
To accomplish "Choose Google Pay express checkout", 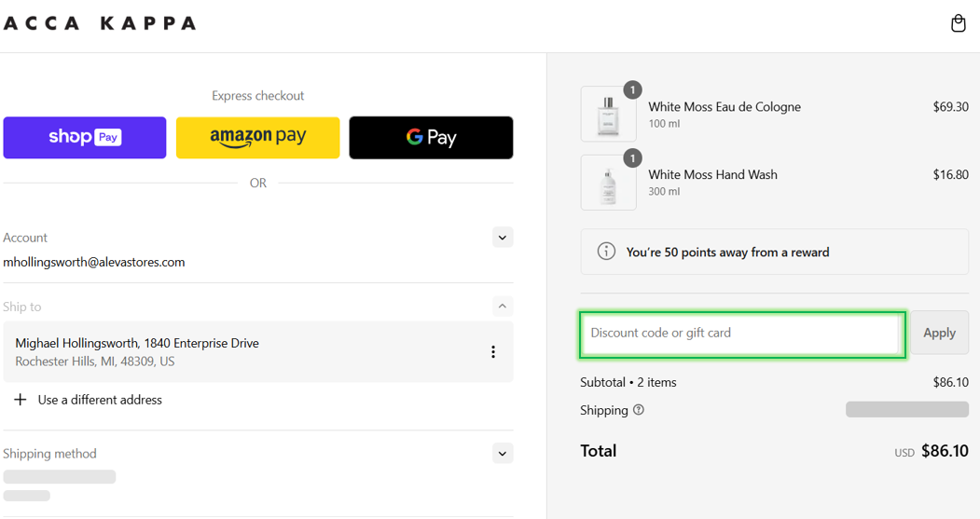I will tap(431, 137).
